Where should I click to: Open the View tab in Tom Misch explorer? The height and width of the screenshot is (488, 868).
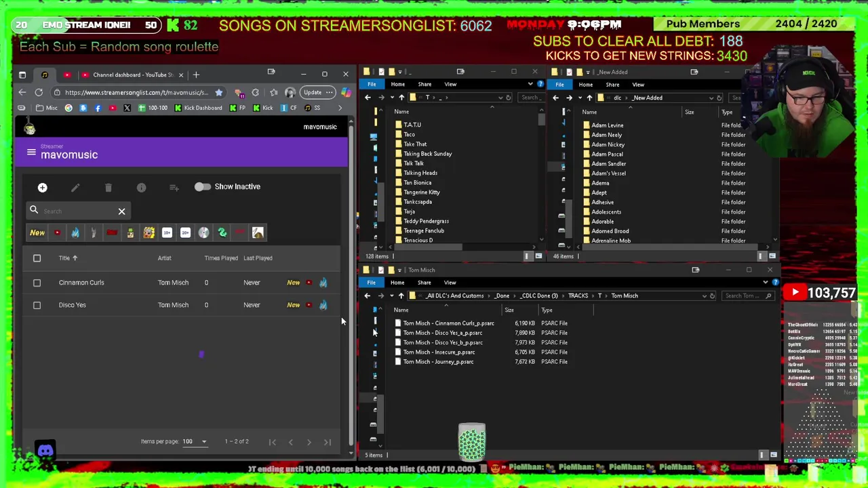coord(450,283)
